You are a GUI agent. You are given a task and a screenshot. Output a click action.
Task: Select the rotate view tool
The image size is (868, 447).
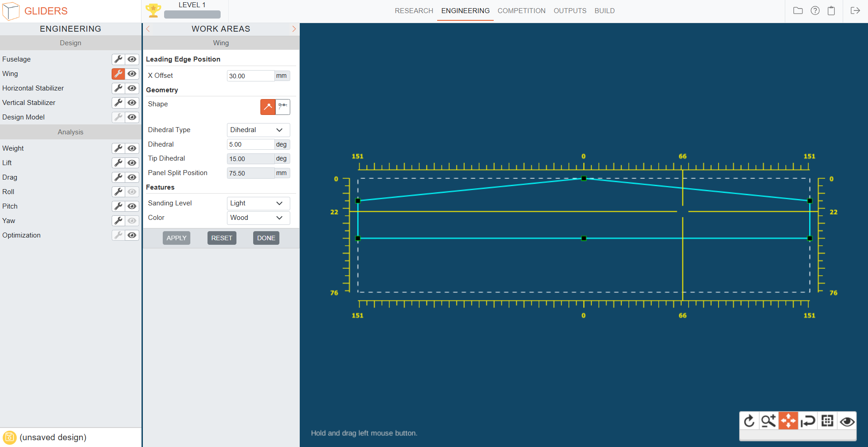pyautogui.click(x=749, y=421)
